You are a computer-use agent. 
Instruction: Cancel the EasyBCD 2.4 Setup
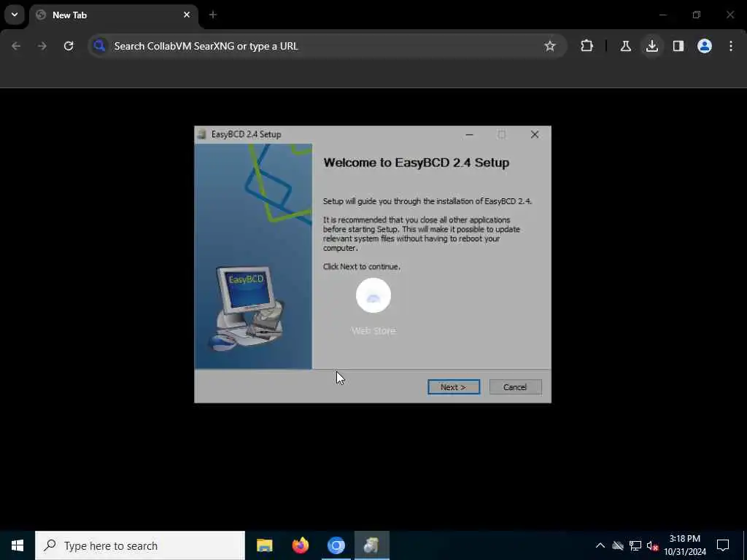coord(515,387)
